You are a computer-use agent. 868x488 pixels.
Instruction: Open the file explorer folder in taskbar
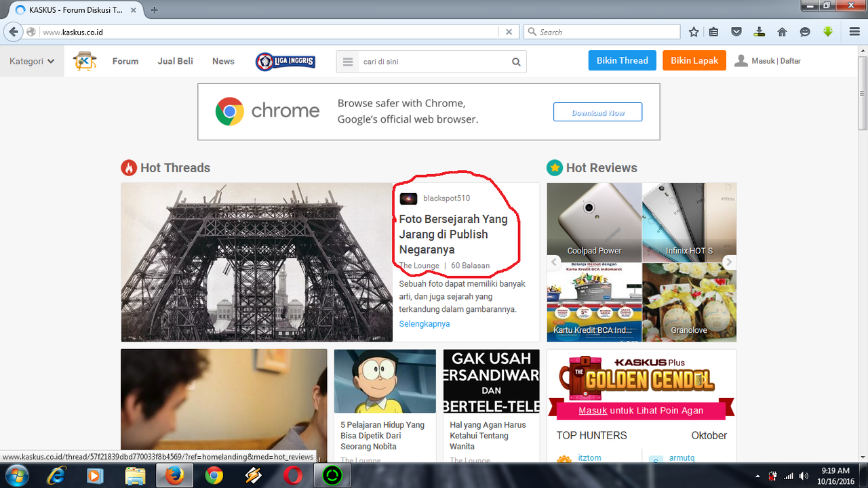tap(136, 476)
